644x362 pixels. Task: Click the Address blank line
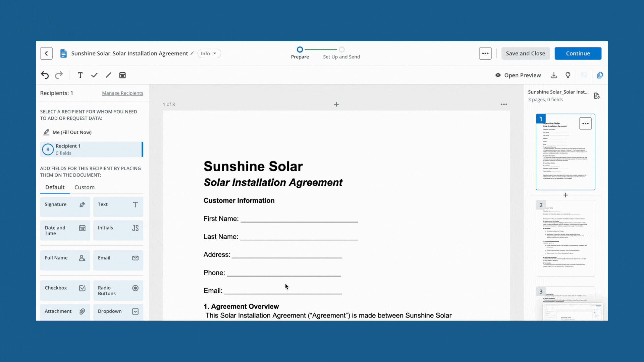tap(287, 255)
